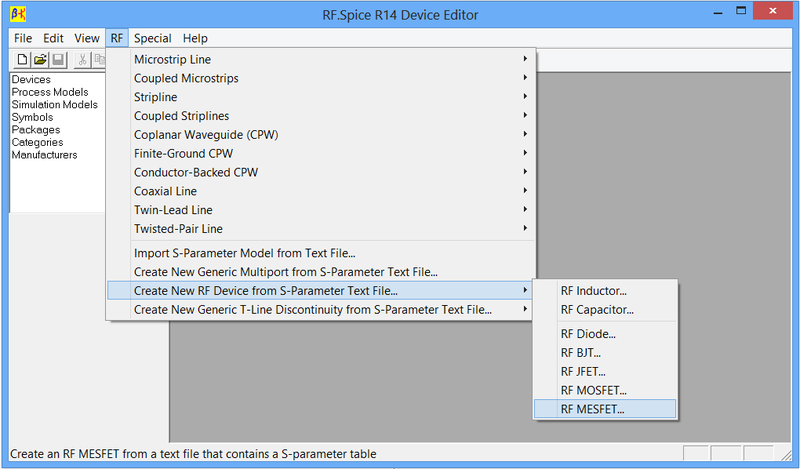Select RF Inductor... in submenu
Viewport: 800px width, 469px height.
click(x=605, y=291)
